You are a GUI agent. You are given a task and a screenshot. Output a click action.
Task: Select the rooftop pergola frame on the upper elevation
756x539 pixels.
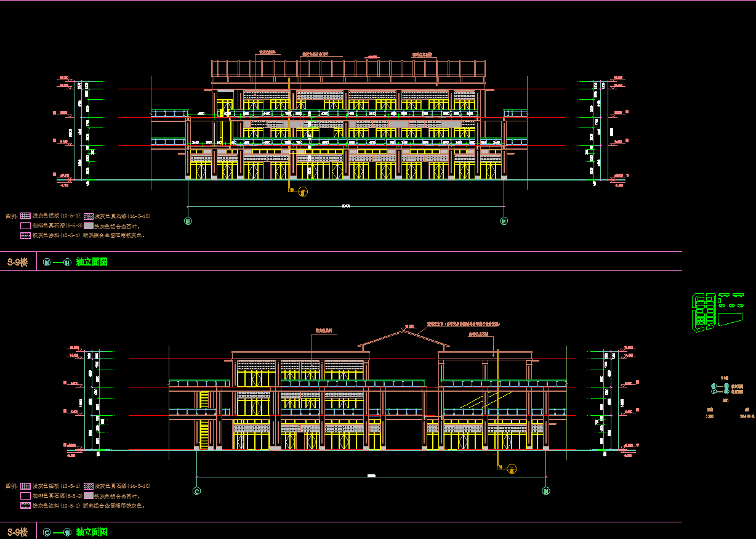pyautogui.click(x=348, y=68)
